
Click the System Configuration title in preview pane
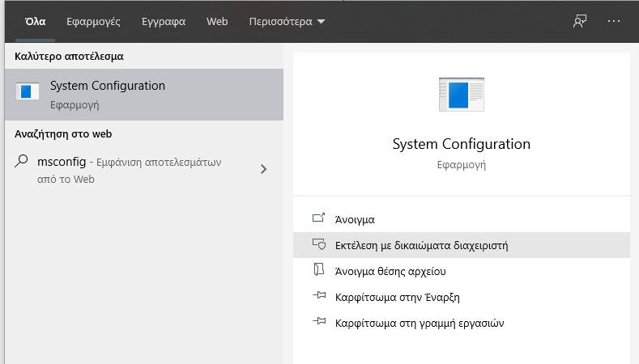click(x=462, y=144)
